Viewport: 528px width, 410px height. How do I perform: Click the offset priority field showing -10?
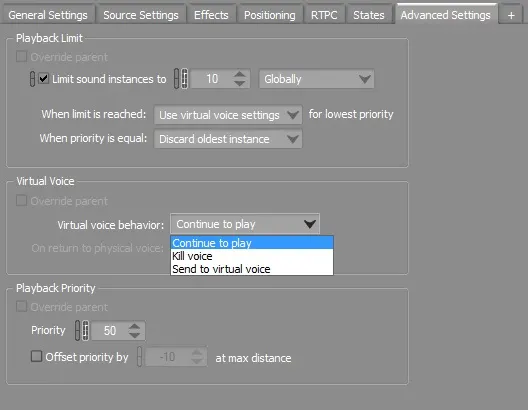(167, 357)
